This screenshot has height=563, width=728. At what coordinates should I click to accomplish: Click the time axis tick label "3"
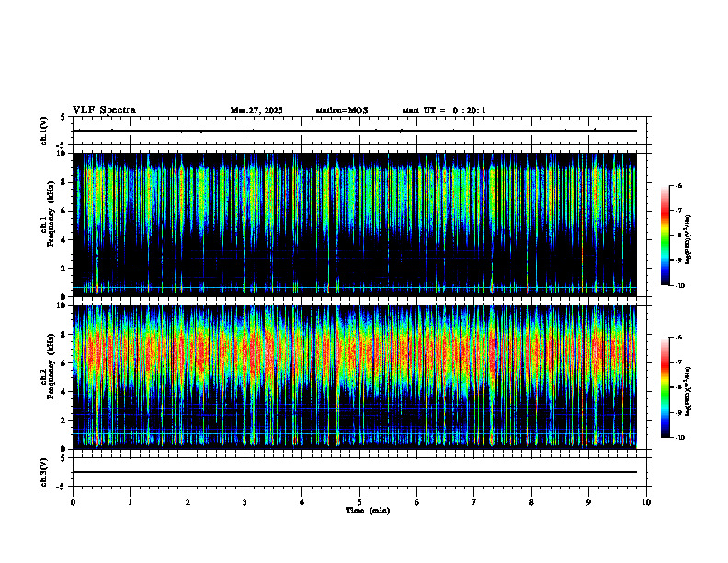(x=245, y=502)
